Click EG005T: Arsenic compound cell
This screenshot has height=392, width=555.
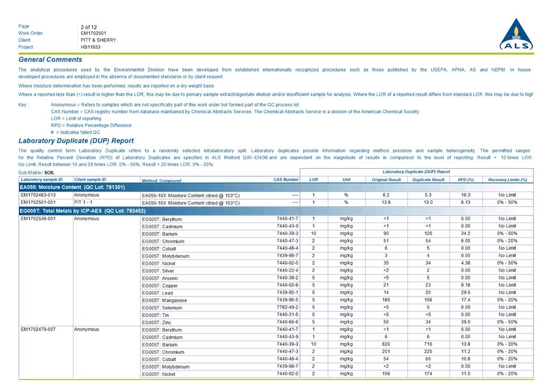(x=160, y=278)
